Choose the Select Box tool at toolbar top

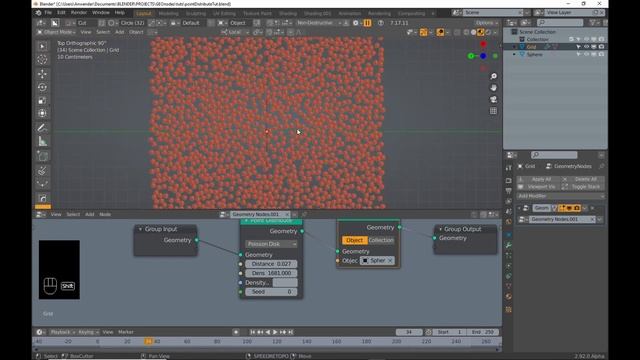42,46
